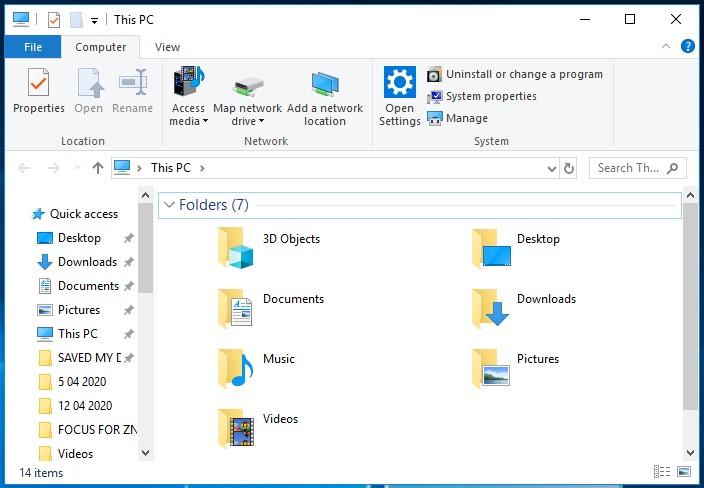Screen dimensions: 704x488
Task: Click the search magnifier icon
Action: [x=672, y=168]
